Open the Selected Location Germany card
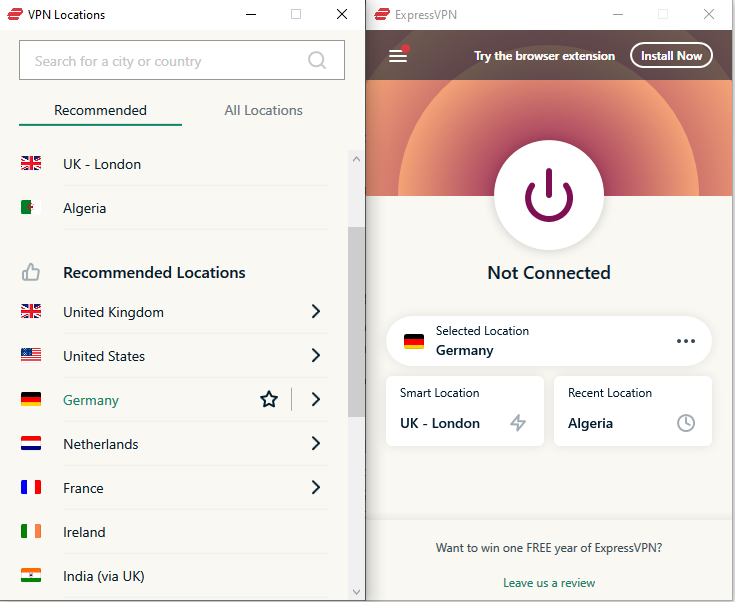This screenshot has width=735, height=602. coord(549,341)
